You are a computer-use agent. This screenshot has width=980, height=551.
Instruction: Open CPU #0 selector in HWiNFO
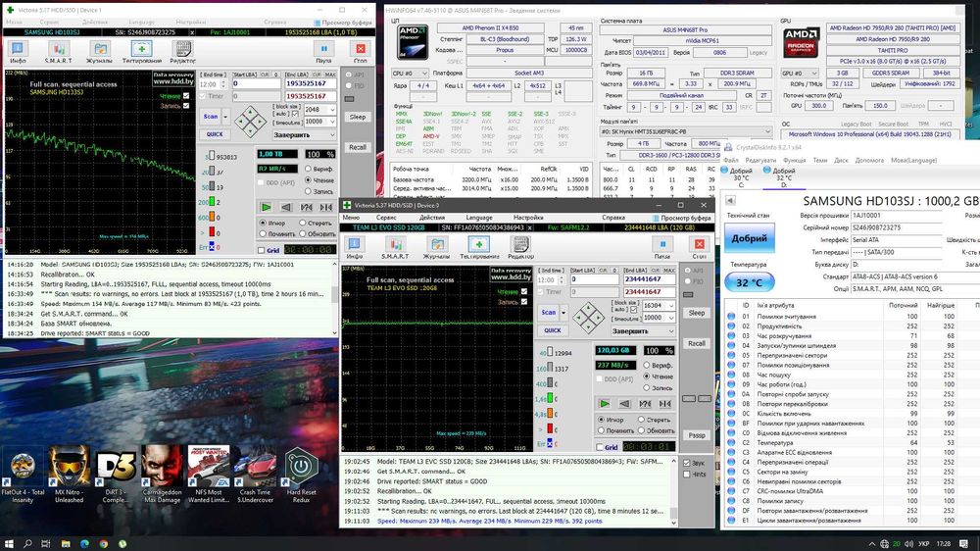pos(410,74)
